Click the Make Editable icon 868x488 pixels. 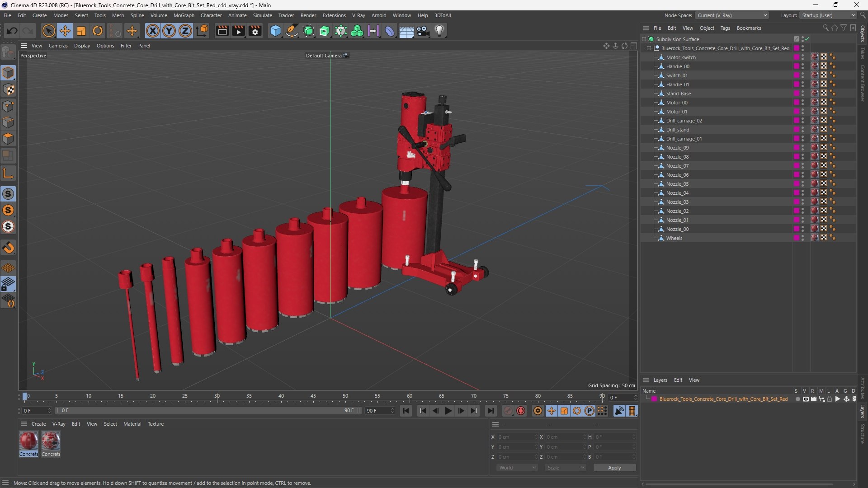click(x=8, y=53)
